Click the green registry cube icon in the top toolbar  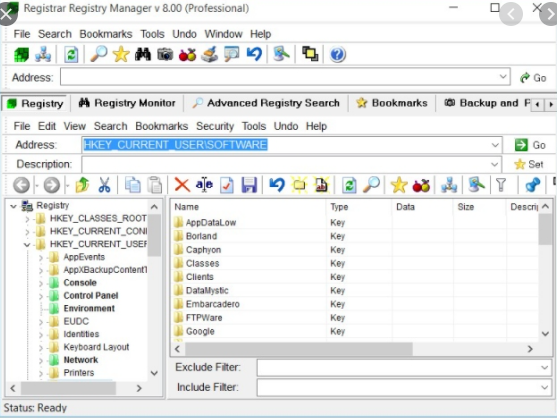tap(21, 55)
